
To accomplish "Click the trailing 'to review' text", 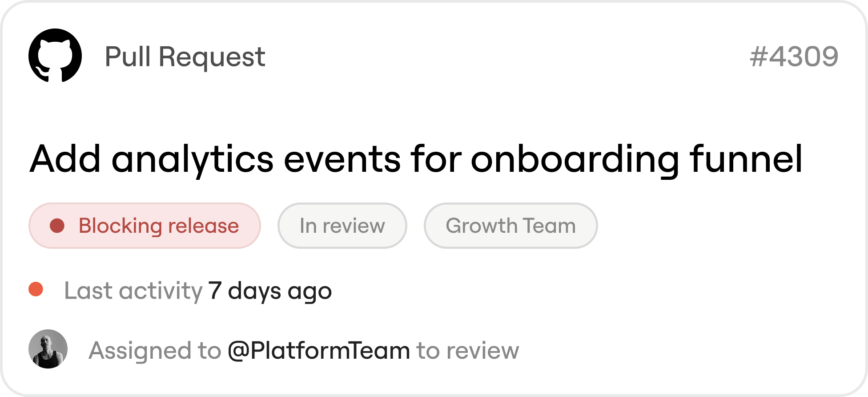I will pyautogui.click(x=468, y=351).
